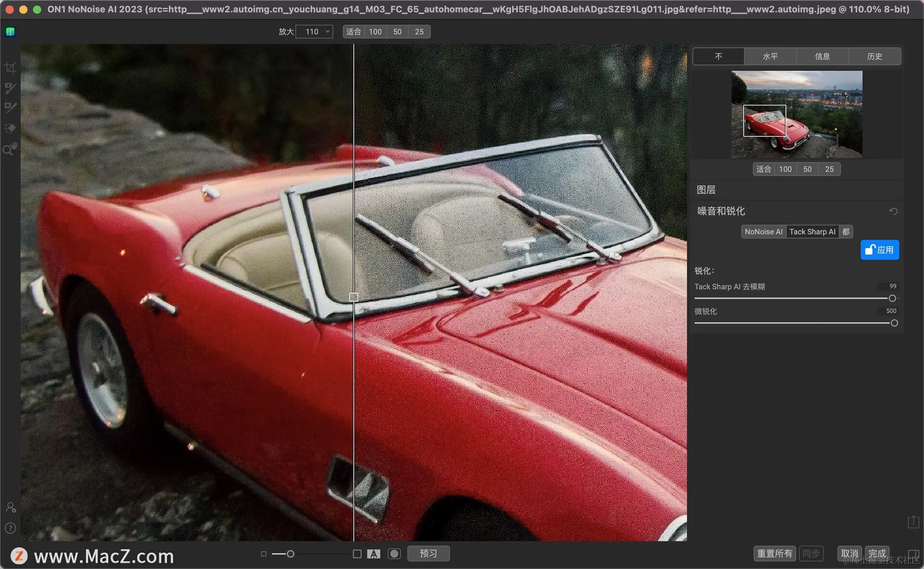The width and height of the screenshot is (924, 569).
Task: Expand the 图层 layers section
Action: tap(706, 190)
